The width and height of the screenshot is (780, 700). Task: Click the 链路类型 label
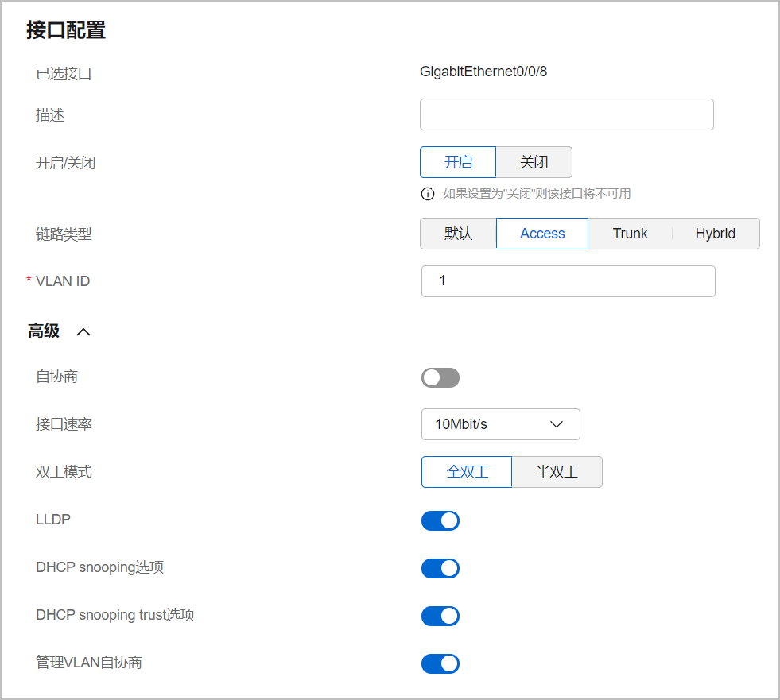64,234
